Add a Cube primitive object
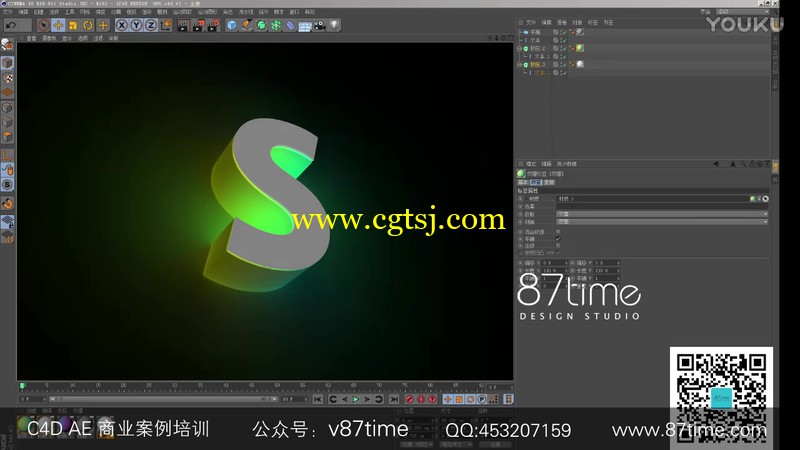The image size is (800, 450). click(x=232, y=25)
